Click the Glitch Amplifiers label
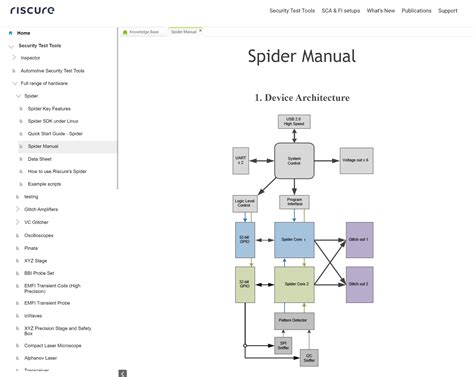This screenshot has width=474, height=377. [x=41, y=209]
